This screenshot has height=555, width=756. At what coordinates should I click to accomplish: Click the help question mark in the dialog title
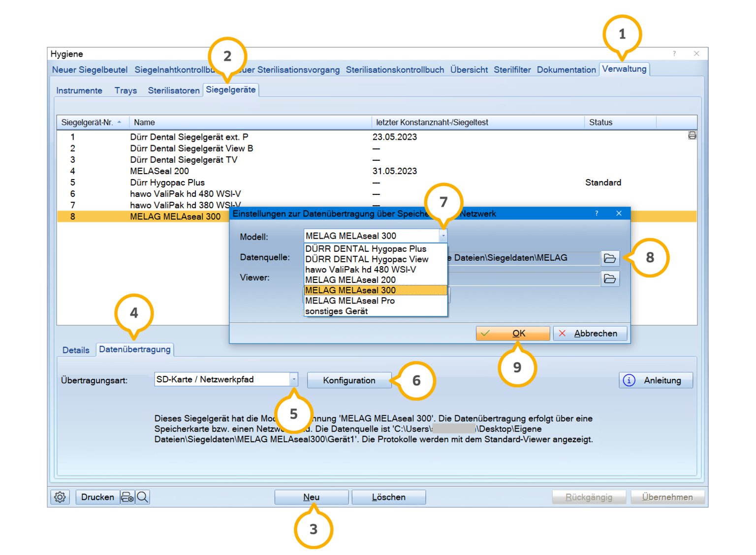pos(597,214)
